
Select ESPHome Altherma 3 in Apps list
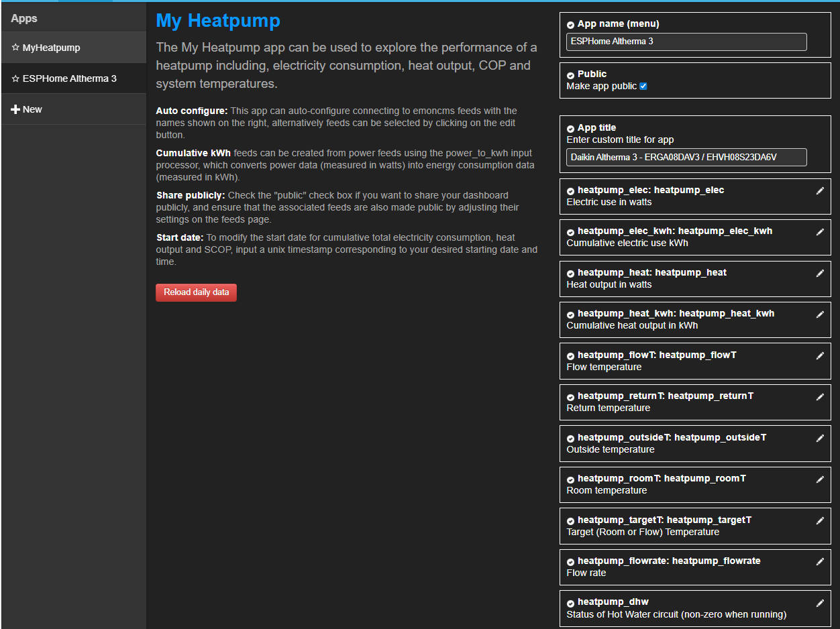pos(69,78)
